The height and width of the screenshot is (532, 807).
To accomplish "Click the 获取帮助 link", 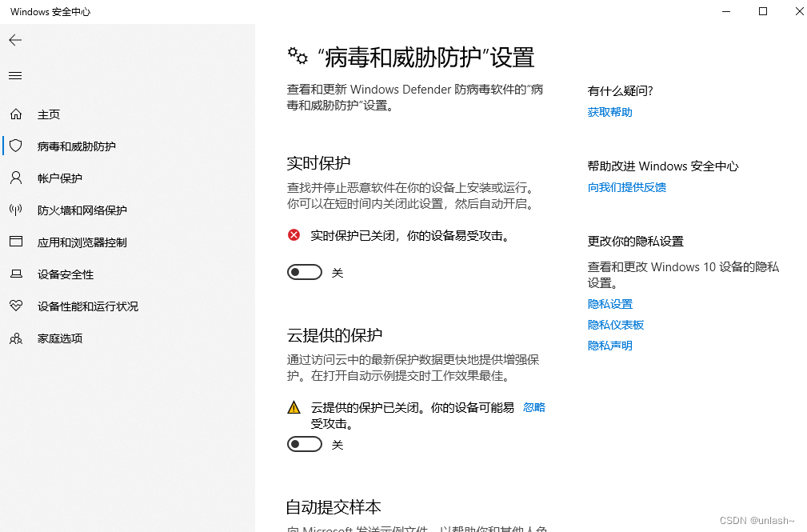I will tap(610, 112).
